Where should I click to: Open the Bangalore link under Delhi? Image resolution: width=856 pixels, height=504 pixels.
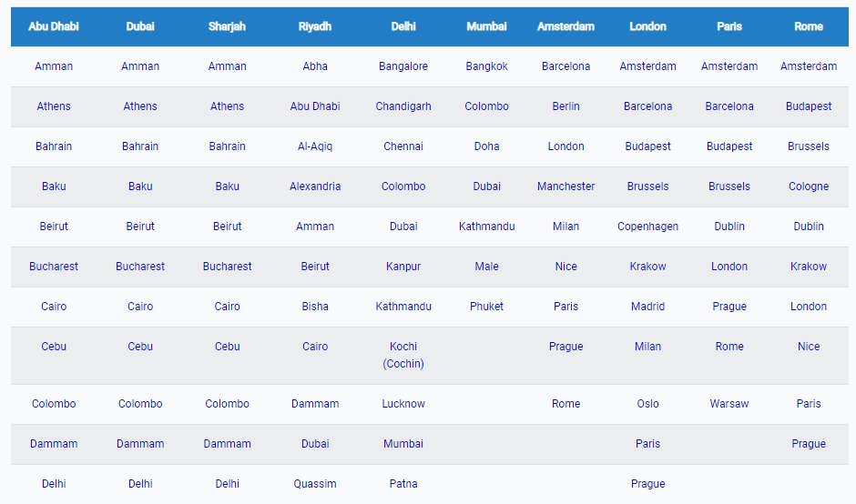(403, 66)
